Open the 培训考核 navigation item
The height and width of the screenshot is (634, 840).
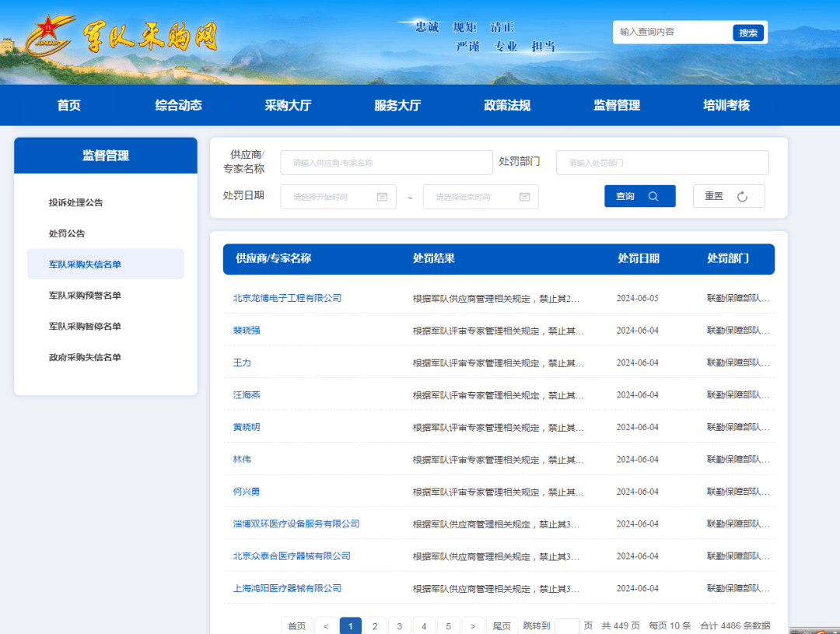(726, 105)
